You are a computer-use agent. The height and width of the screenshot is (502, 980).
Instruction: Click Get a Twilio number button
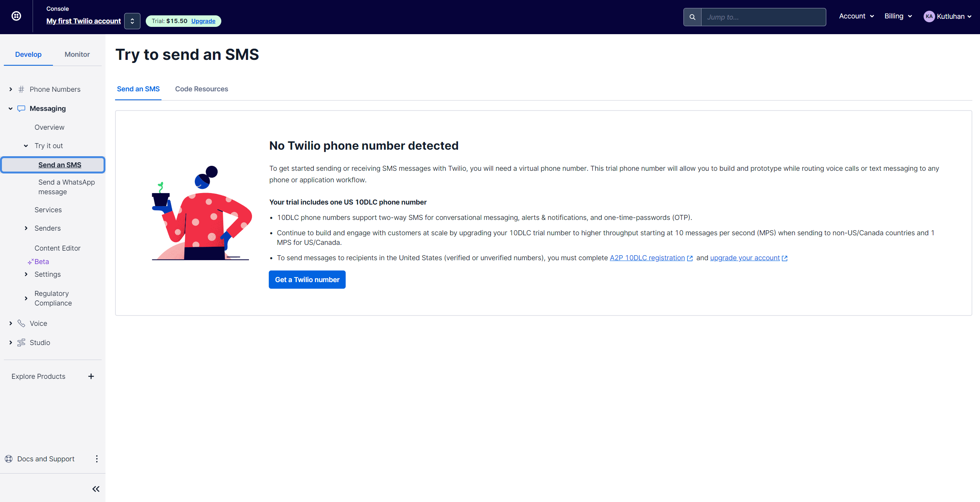(x=307, y=280)
